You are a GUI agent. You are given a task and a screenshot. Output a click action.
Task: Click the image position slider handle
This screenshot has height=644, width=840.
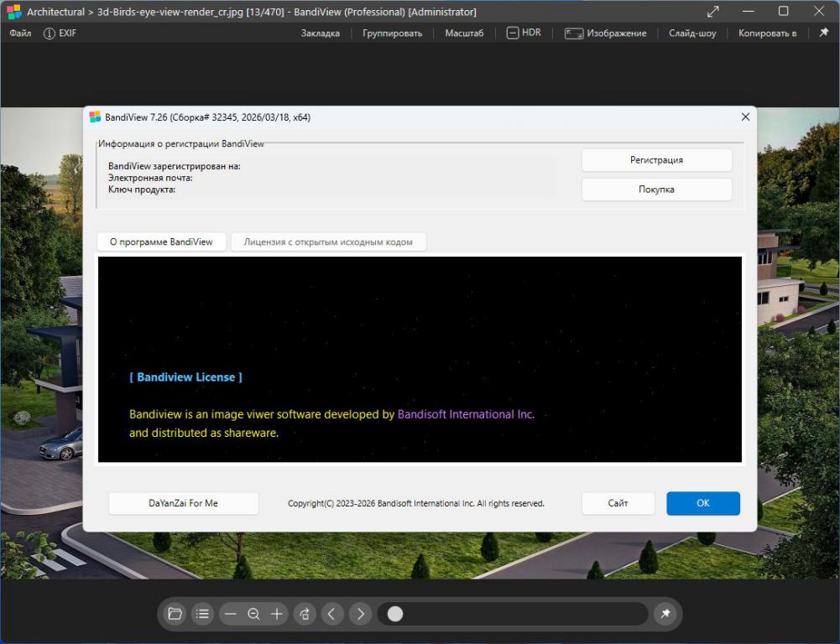click(395, 614)
